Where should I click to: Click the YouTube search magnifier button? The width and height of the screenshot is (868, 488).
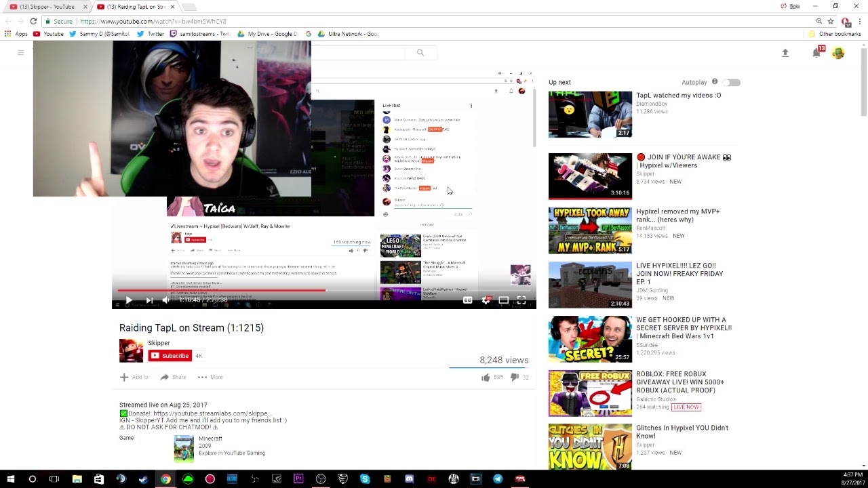tap(420, 53)
